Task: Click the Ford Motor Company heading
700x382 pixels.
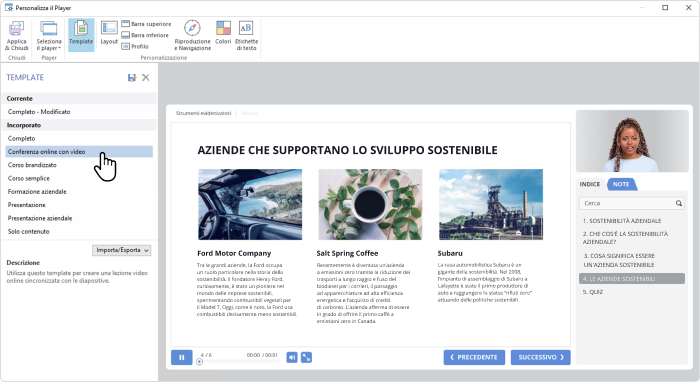Action: tap(234, 253)
